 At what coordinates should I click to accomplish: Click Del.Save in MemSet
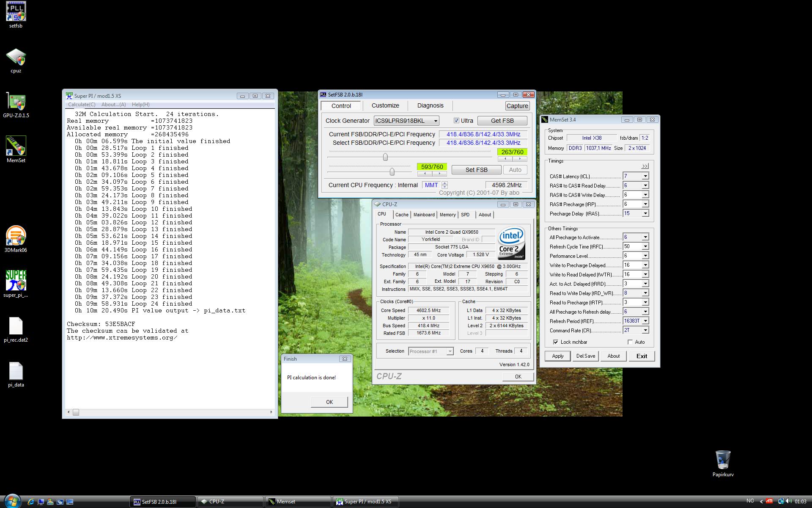(x=585, y=356)
